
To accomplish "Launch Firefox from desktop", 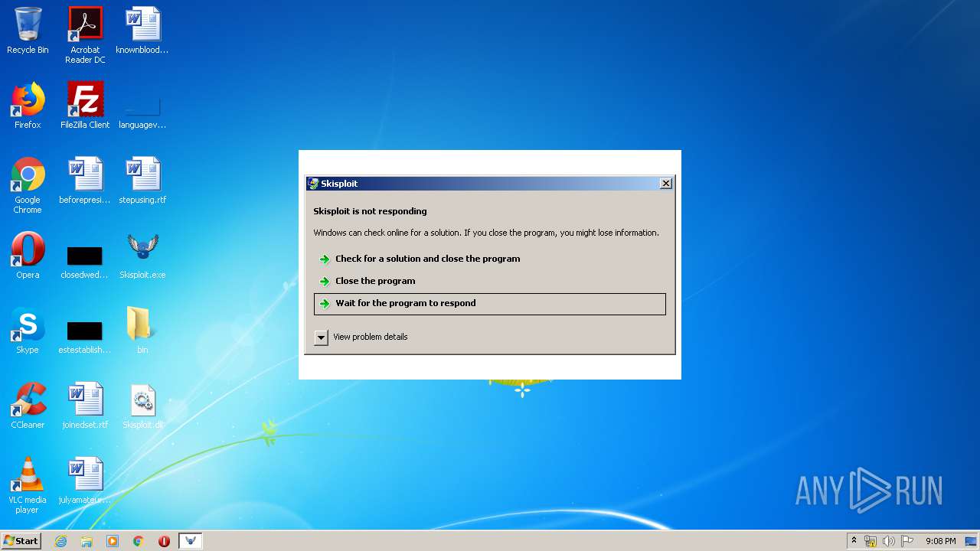I will (28, 106).
